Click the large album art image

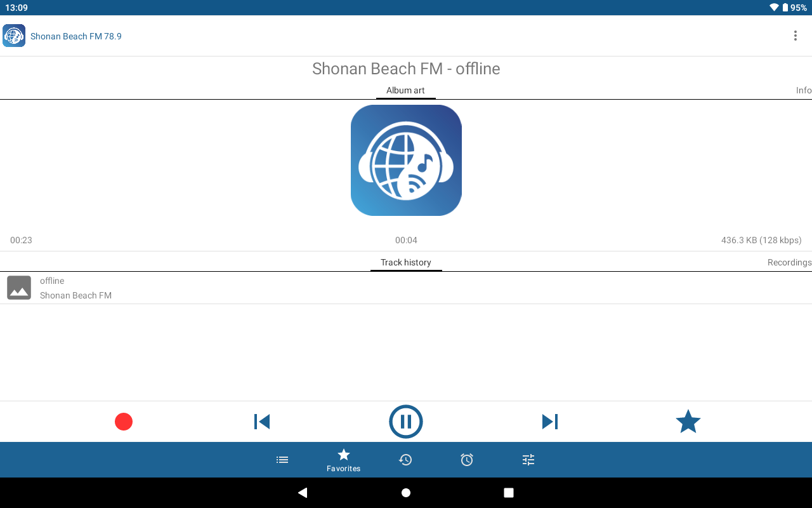pos(406,160)
